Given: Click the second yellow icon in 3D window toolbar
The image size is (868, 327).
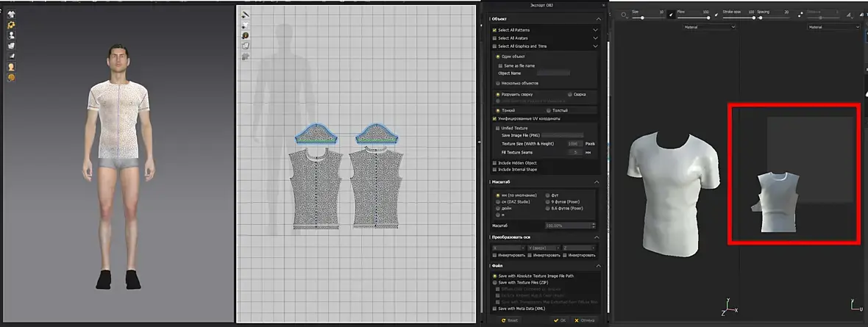Looking at the screenshot, I should pyautogui.click(x=11, y=24).
